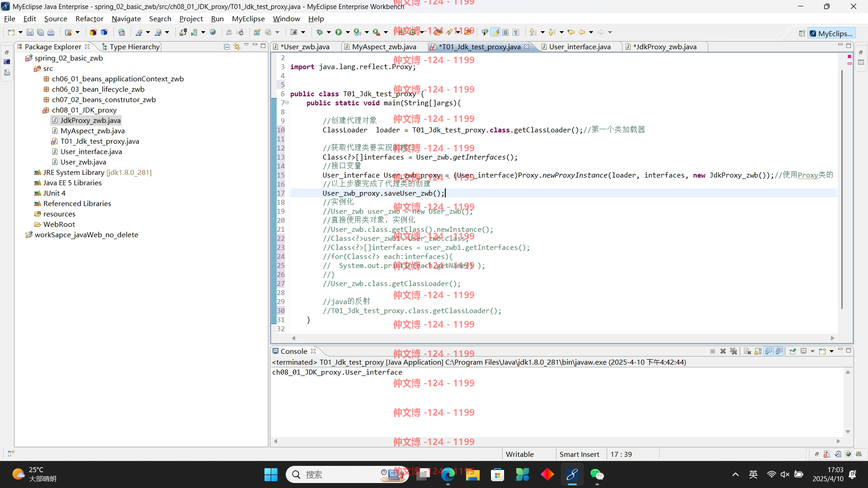Viewport: 868px width, 488px height.
Task: Open the Next Annotation dropdown arrow
Action: tap(542, 32)
